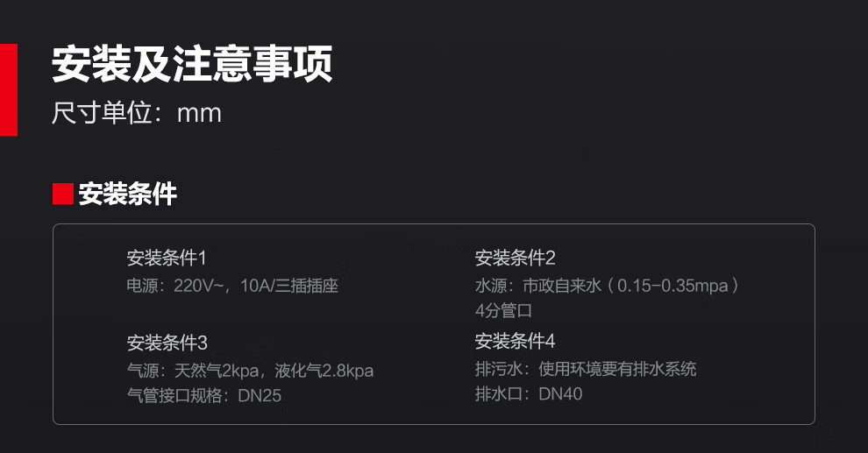868x453 pixels.
Task: Click the 排污水 drainage requirement line
Action: click(586, 368)
